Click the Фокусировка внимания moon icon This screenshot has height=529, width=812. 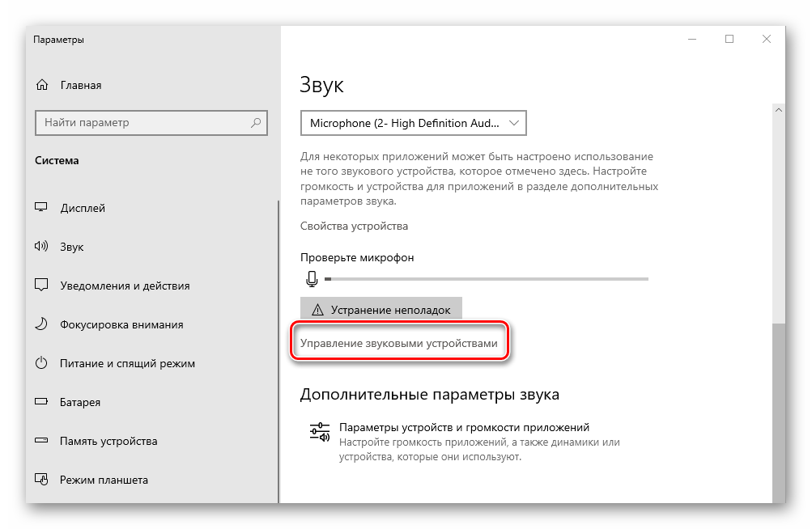click(41, 324)
